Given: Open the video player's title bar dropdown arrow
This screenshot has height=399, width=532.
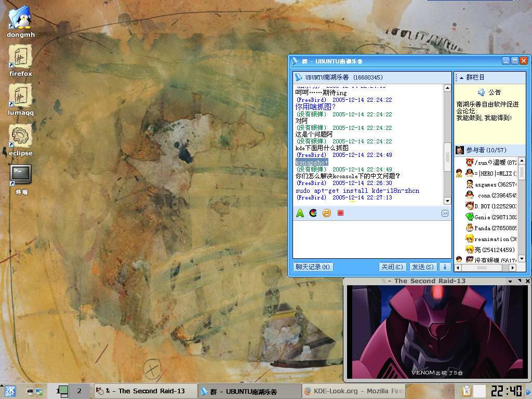Looking at the screenshot, I should 510,281.
